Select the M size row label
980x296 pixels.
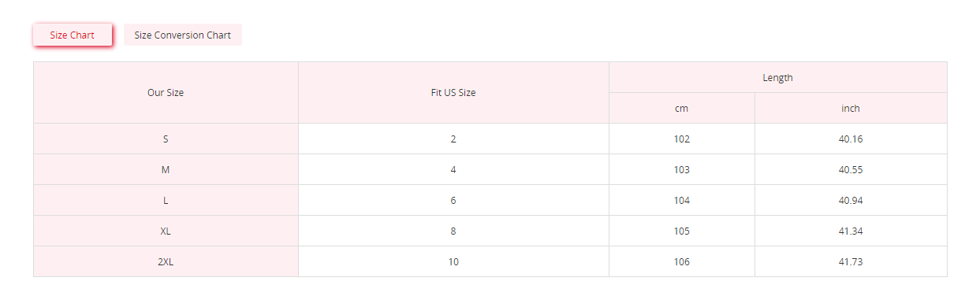166,169
